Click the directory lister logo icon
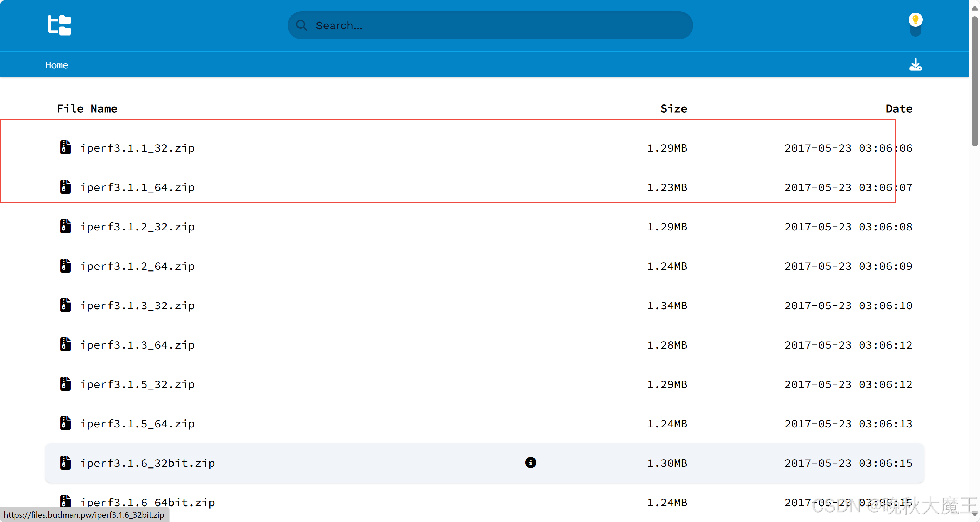This screenshot has width=980, height=522. [x=59, y=25]
